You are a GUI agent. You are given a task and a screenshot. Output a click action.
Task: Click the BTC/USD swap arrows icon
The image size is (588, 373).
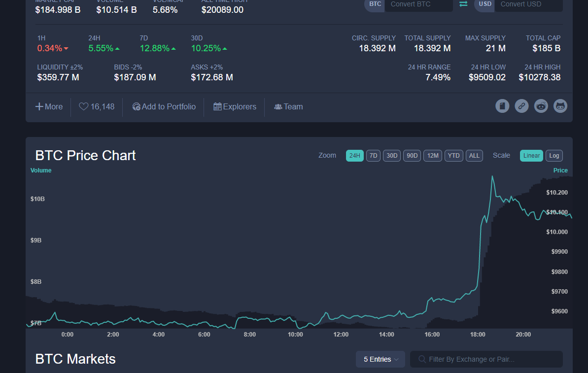pyautogui.click(x=463, y=4)
